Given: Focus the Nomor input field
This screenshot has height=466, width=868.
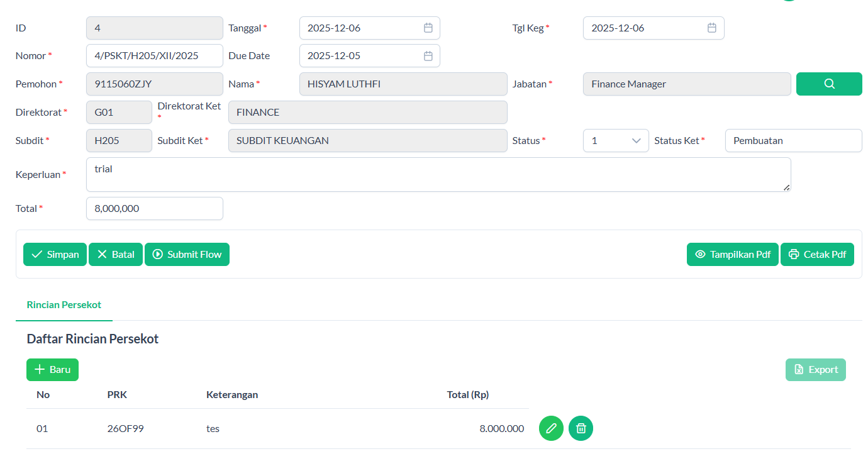Looking at the screenshot, I should pyautogui.click(x=154, y=56).
